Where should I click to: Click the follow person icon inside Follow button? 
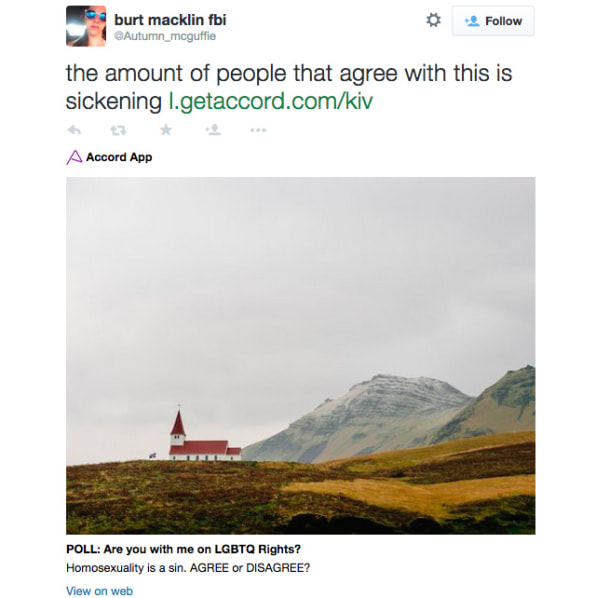point(472,21)
